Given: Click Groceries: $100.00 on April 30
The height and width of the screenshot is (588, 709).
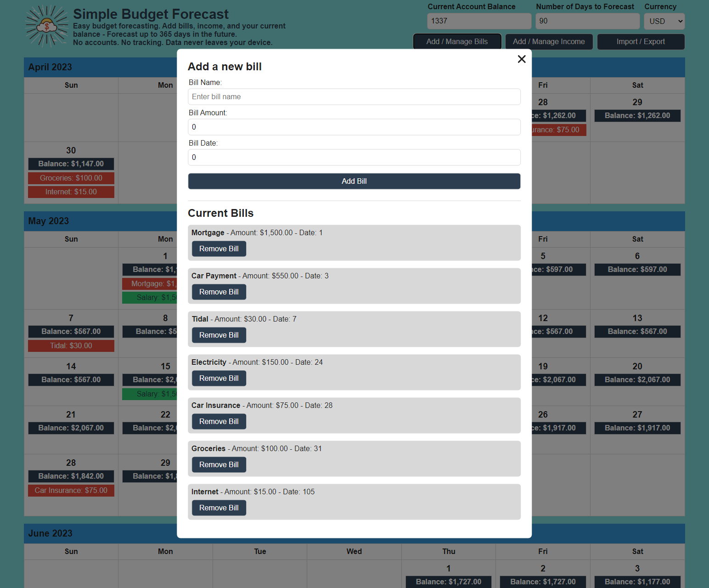Looking at the screenshot, I should [71, 178].
